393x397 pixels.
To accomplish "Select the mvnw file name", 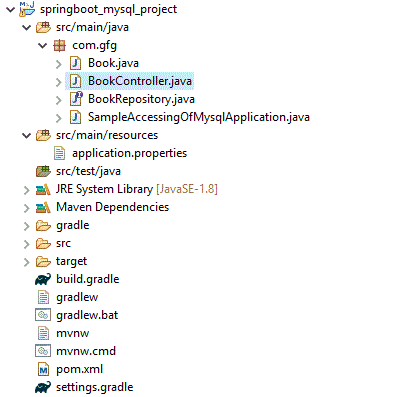I will pyautogui.click(x=73, y=333).
